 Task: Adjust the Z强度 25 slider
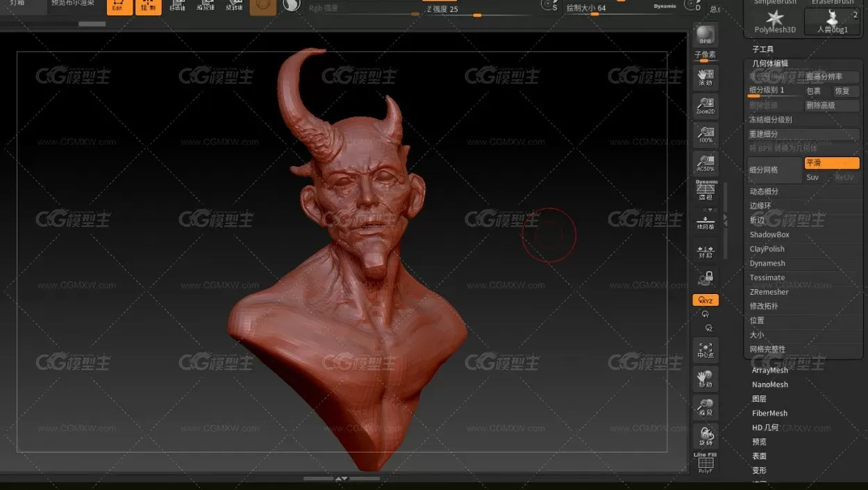[477, 9]
